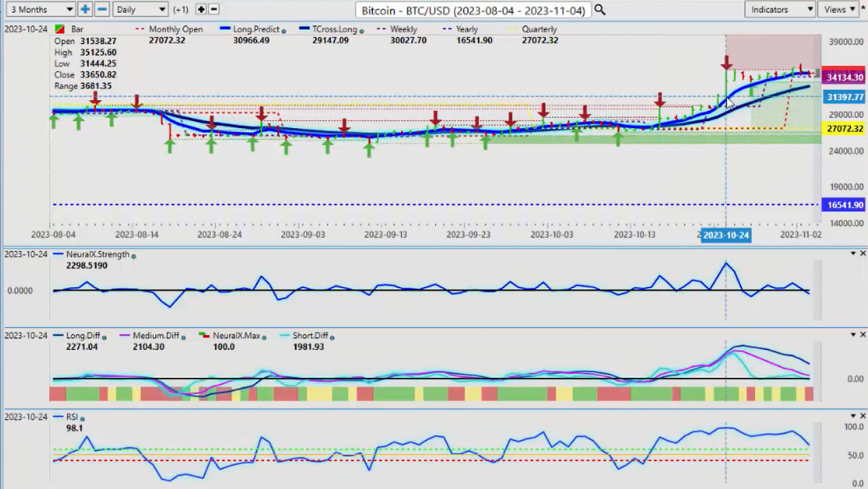Click the RSI indicator label
868x489 pixels.
pyautogui.click(x=72, y=417)
